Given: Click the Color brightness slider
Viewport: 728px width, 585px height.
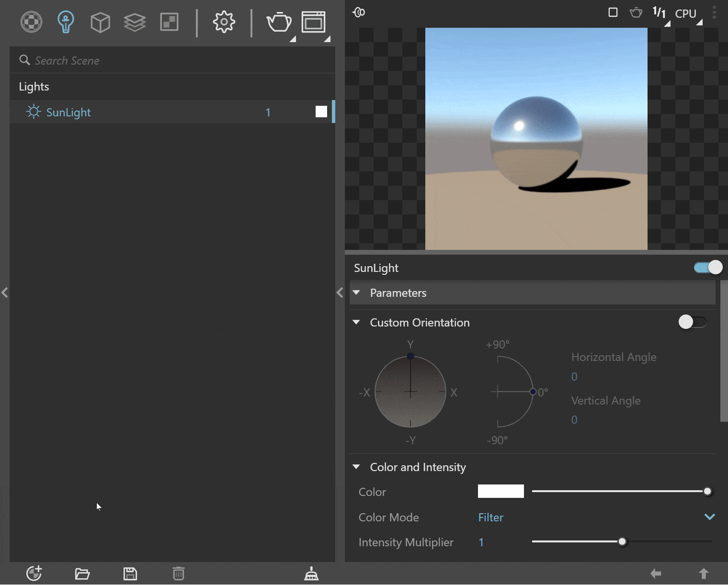Looking at the screenshot, I should pyautogui.click(x=622, y=491).
